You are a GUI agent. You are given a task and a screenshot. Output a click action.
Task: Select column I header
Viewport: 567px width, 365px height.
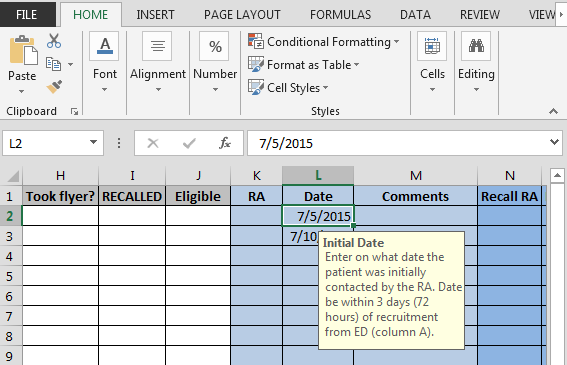click(x=132, y=176)
